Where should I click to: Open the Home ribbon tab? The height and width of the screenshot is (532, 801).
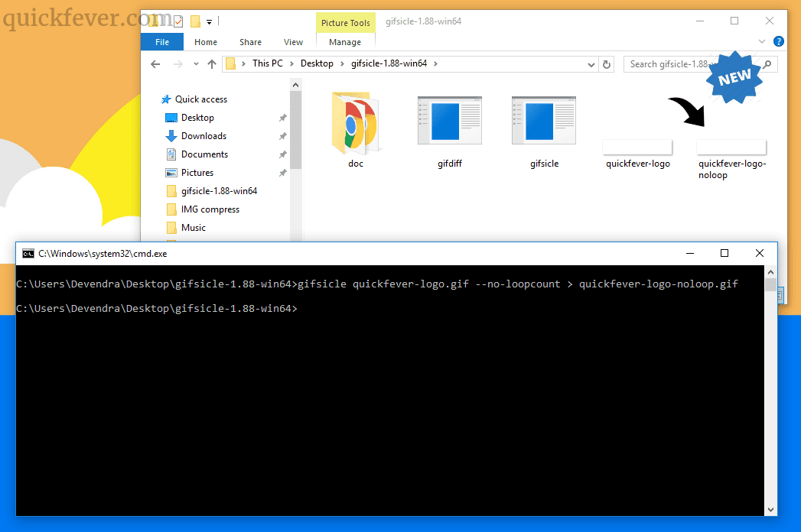point(205,42)
